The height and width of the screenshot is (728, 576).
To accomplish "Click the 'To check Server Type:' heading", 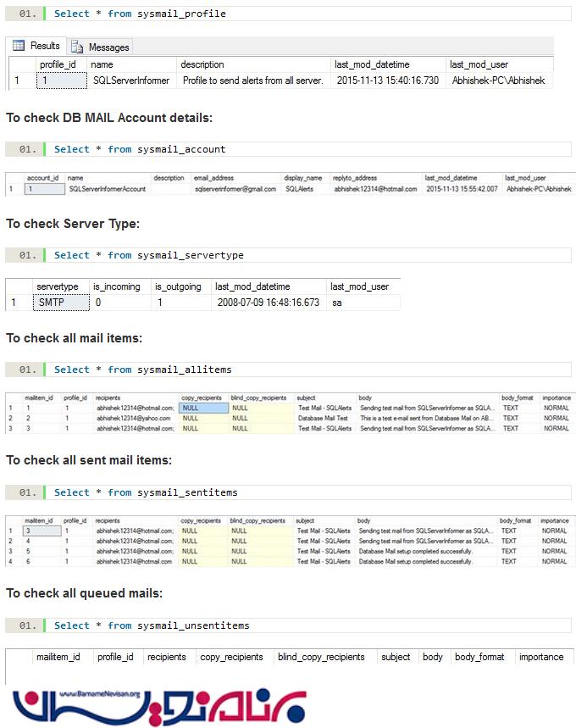I will tap(73, 224).
